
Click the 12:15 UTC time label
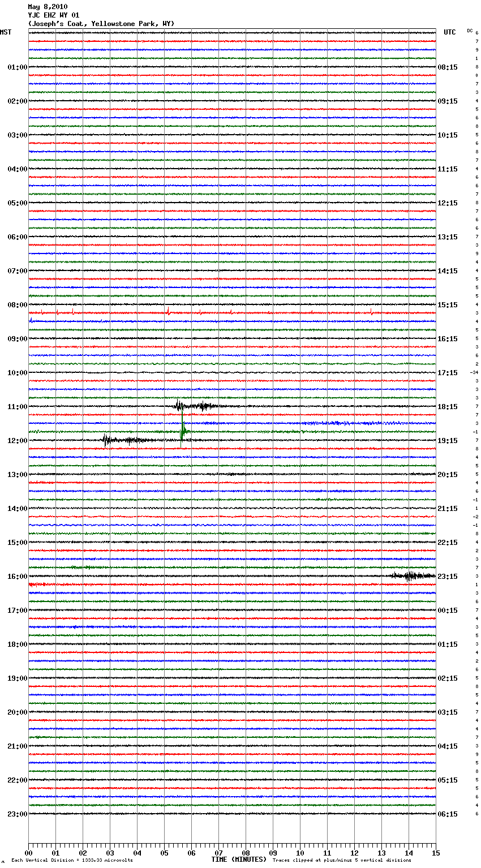click(x=448, y=203)
